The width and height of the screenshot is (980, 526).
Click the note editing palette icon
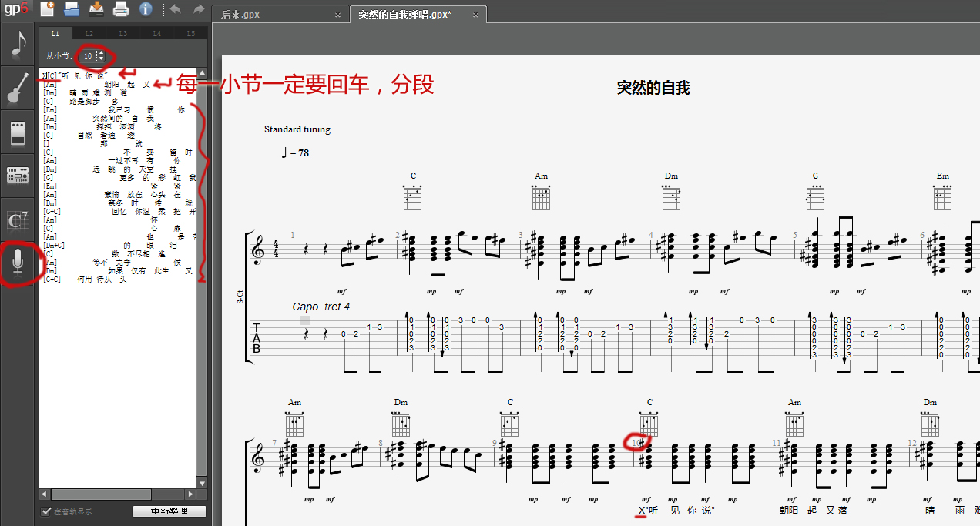coord(18,43)
